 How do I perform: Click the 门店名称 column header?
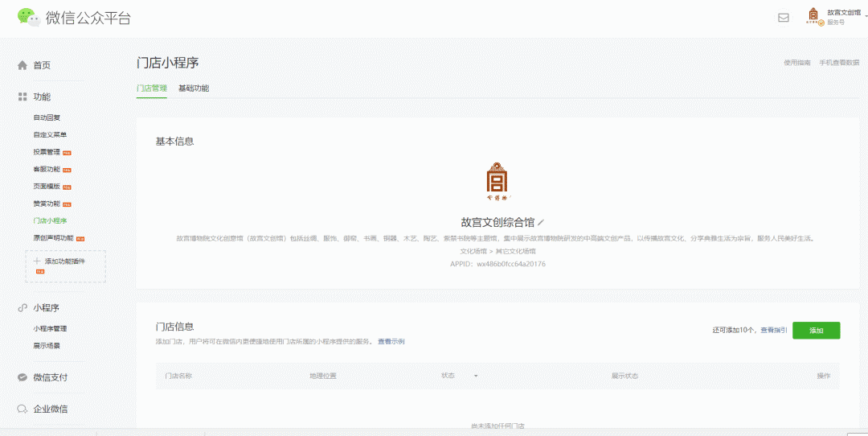[x=178, y=376]
